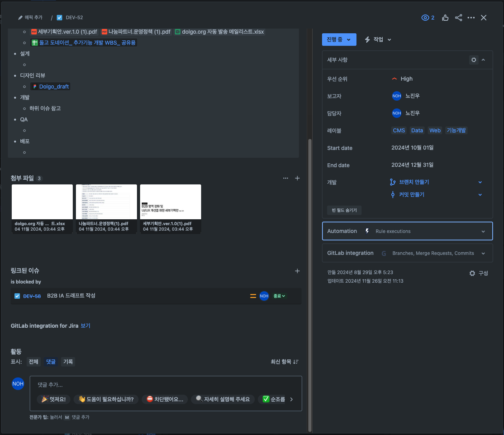
Task: Click the thumbs-up vote icon
Action: click(445, 18)
